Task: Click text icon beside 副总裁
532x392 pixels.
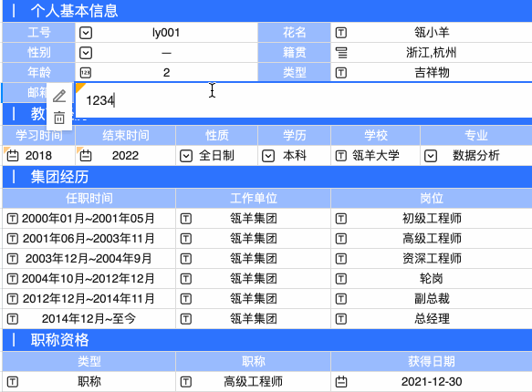Action: tap(341, 299)
